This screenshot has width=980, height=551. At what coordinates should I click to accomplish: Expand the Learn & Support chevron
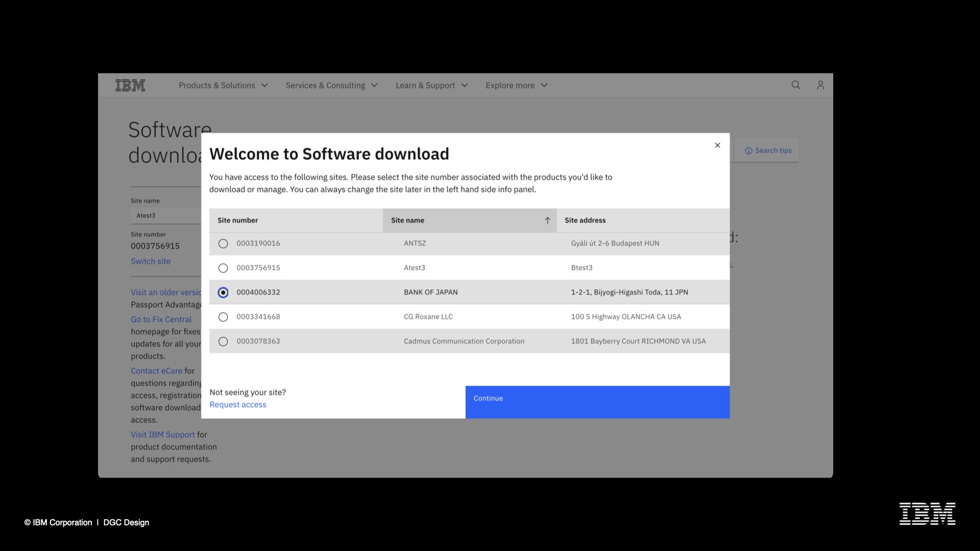(464, 85)
